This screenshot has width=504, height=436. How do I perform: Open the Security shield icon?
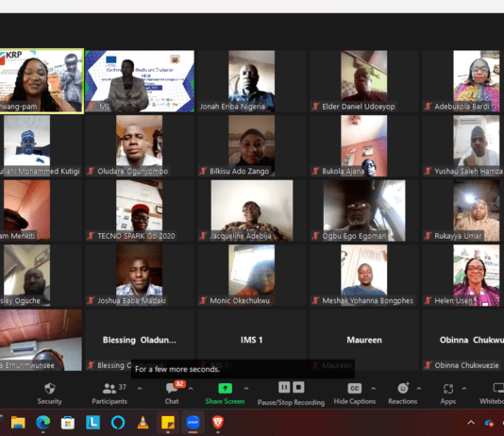coord(49,389)
